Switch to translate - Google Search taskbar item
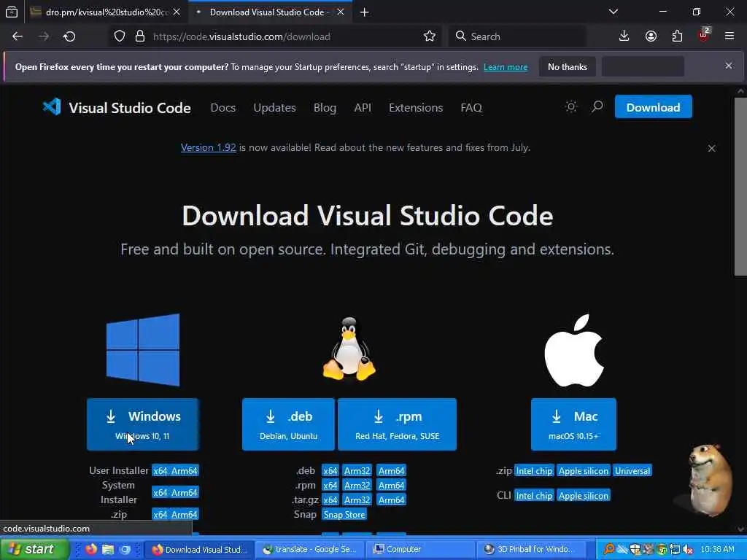The image size is (747, 560). point(309,549)
